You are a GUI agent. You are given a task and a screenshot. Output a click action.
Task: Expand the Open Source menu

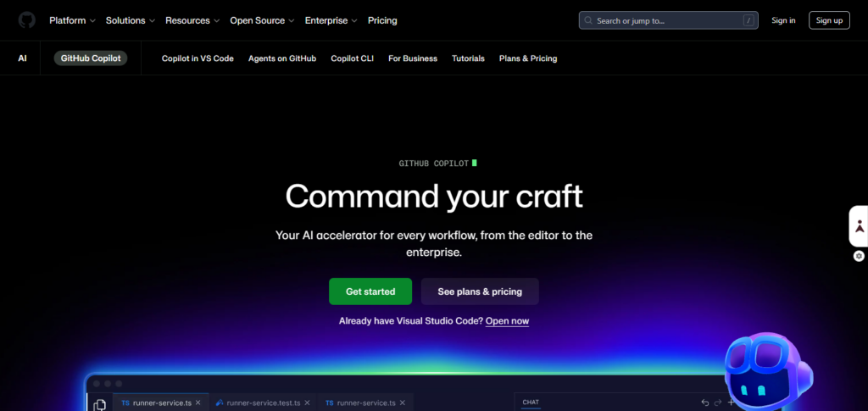click(x=263, y=20)
